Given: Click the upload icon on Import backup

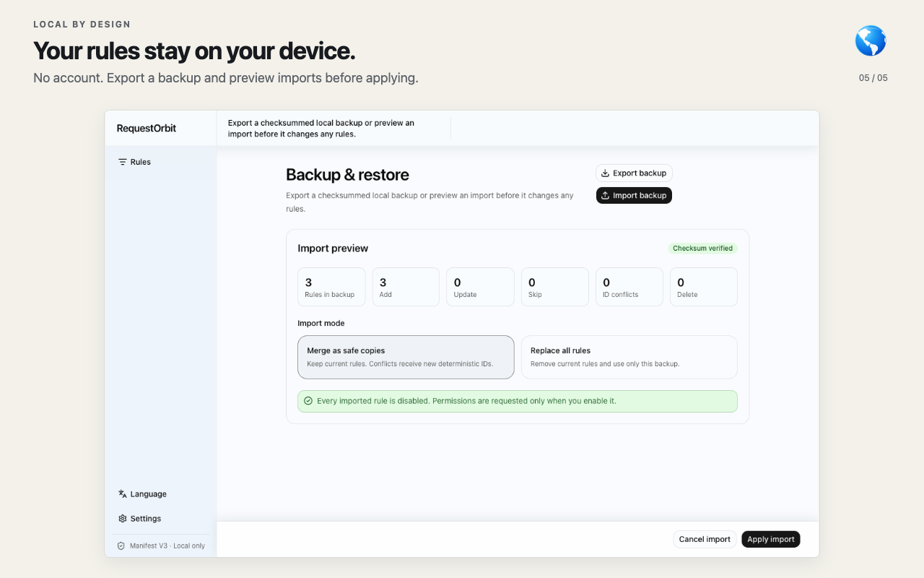Looking at the screenshot, I should coord(606,196).
